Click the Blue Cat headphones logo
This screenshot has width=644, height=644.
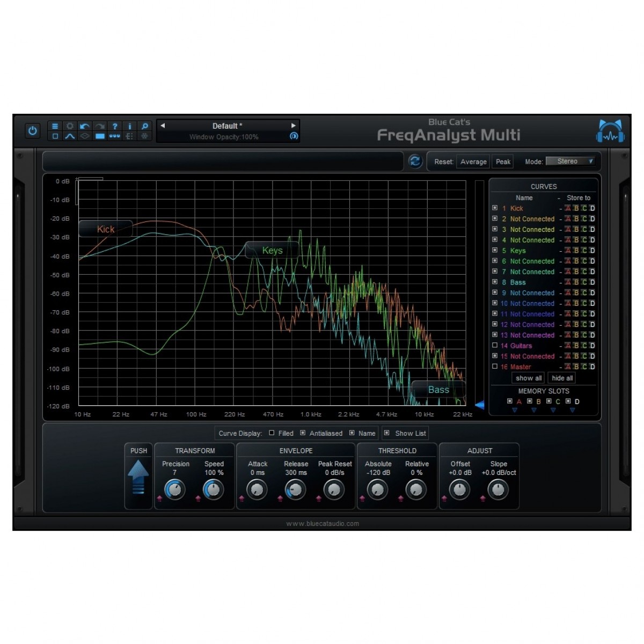tap(610, 131)
